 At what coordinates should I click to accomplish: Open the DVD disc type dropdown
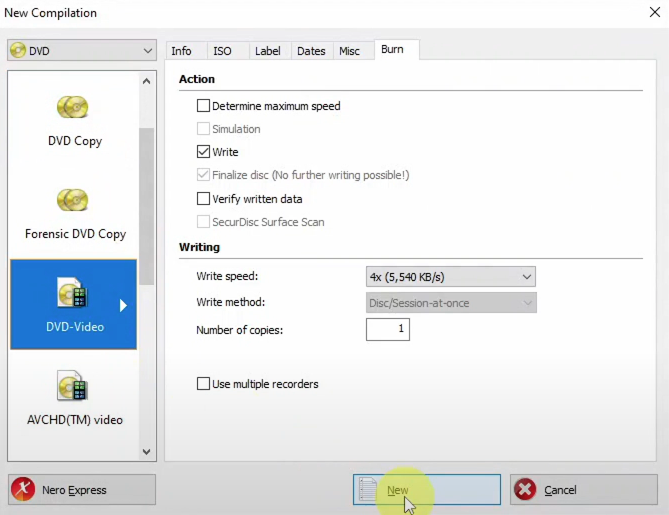(80, 50)
